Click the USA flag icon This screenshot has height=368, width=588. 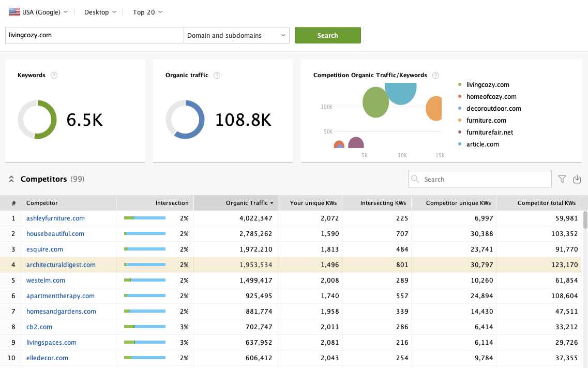point(14,12)
